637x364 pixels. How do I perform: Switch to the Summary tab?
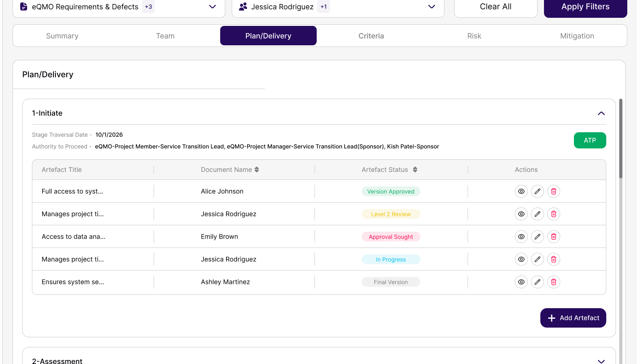click(62, 36)
